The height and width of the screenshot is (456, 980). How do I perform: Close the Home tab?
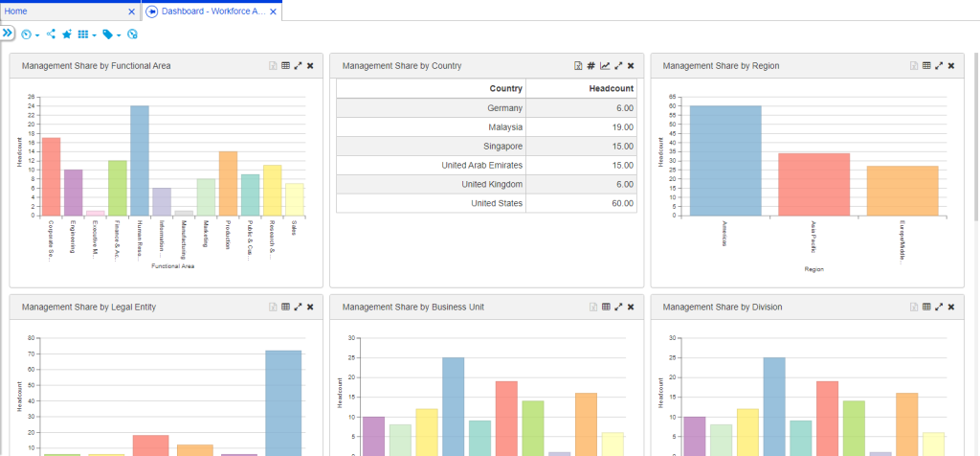[132, 11]
